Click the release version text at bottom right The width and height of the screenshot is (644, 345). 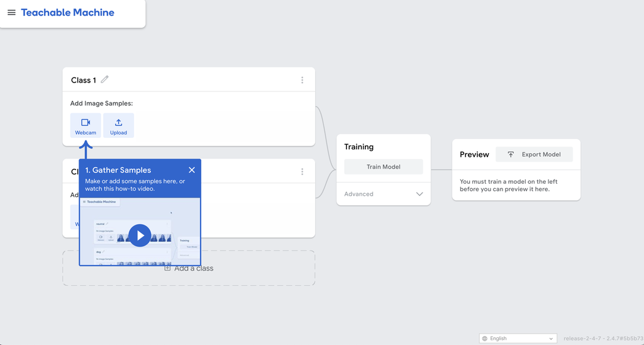click(601, 338)
